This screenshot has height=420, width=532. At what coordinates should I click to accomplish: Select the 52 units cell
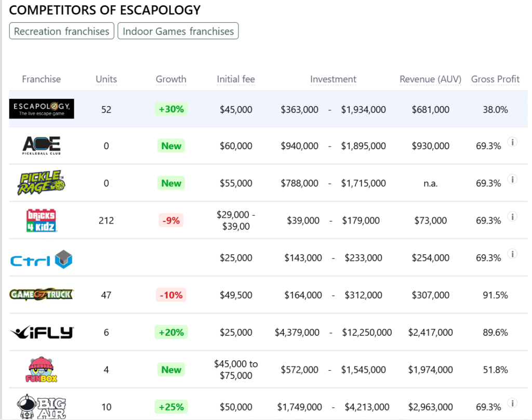tap(106, 109)
